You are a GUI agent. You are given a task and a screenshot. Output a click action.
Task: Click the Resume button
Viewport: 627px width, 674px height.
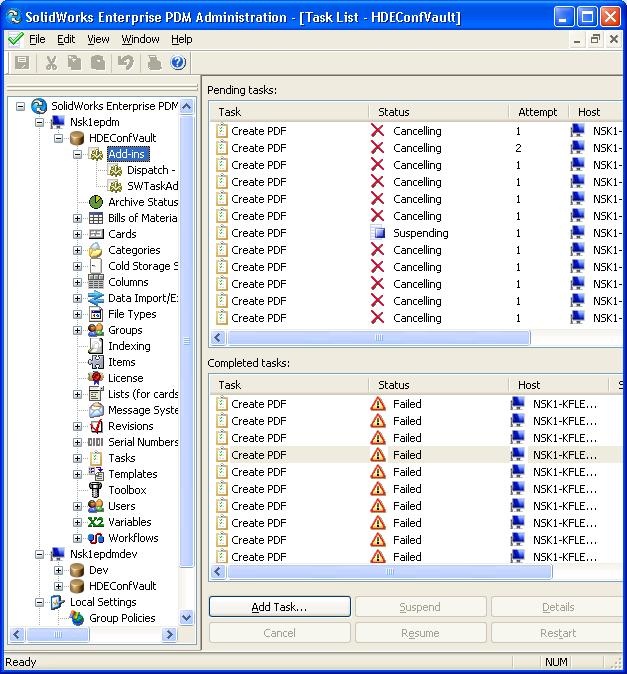[x=420, y=633]
